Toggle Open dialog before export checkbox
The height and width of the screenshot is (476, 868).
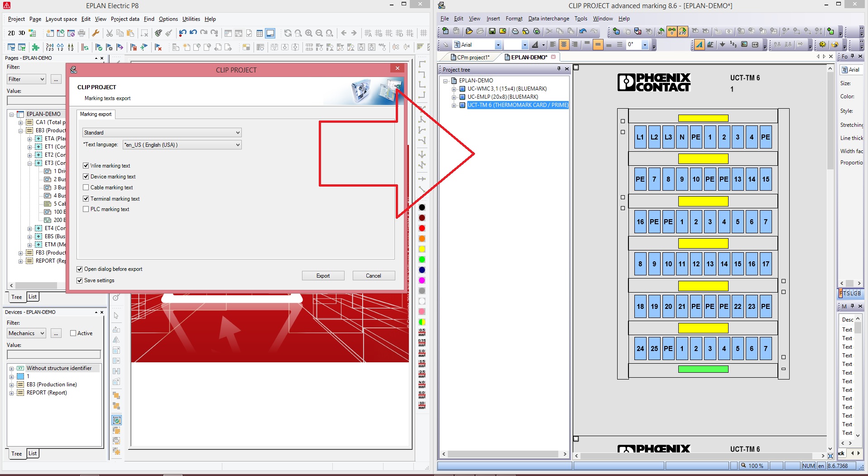point(79,269)
